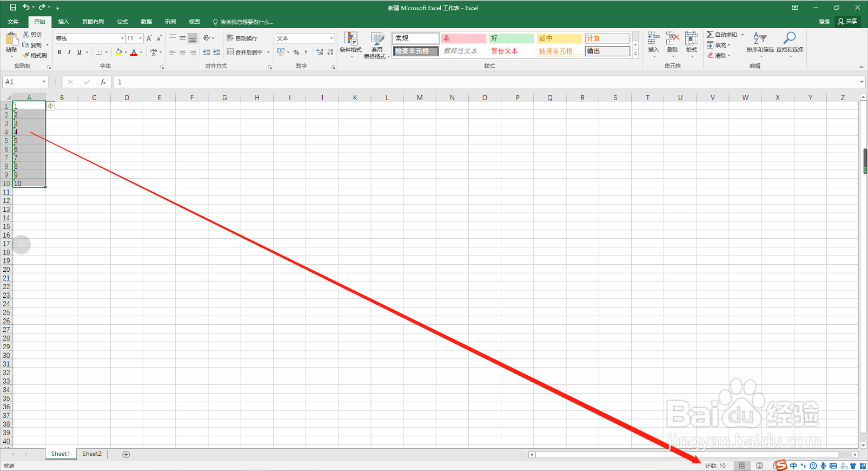Toggle Wrap Text (自动换行)
The image size is (868, 471).
point(242,38)
